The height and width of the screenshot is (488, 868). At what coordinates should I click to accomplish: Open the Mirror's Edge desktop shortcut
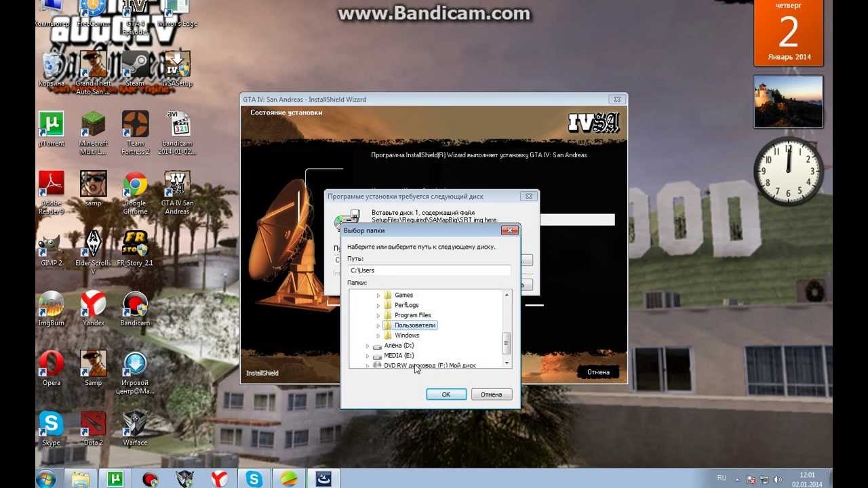[x=177, y=15]
